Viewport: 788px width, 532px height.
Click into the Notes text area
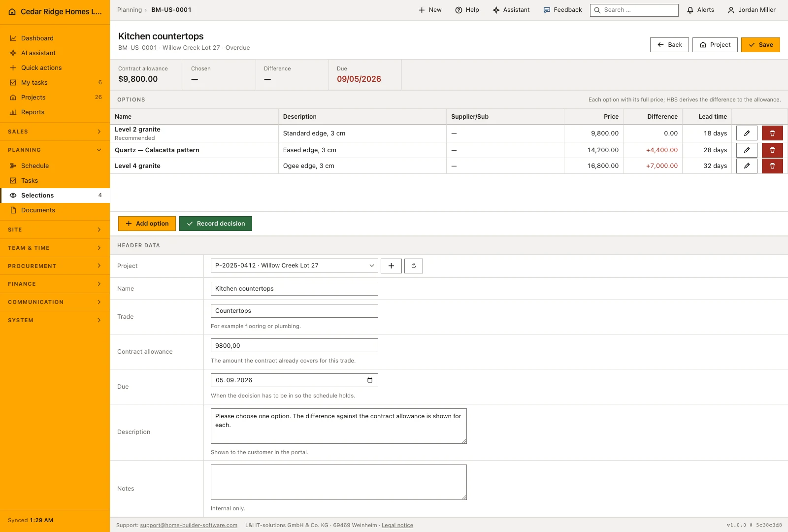click(x=339, y=482)
